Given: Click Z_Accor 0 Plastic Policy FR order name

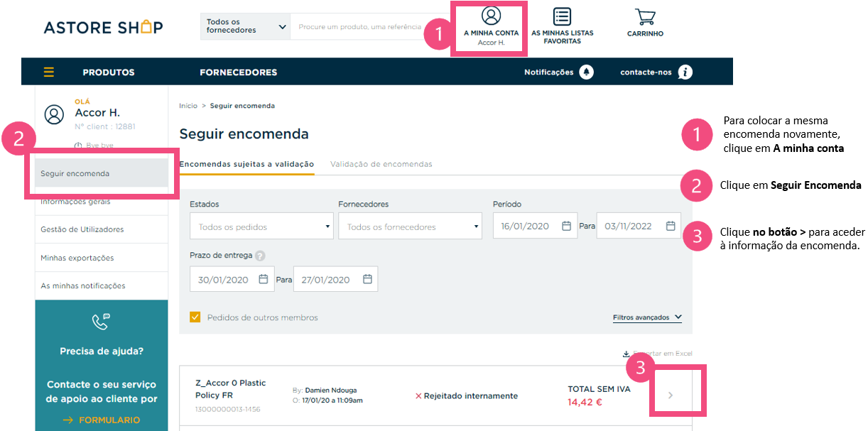Looking at the screenshot, I should (231, 388).
